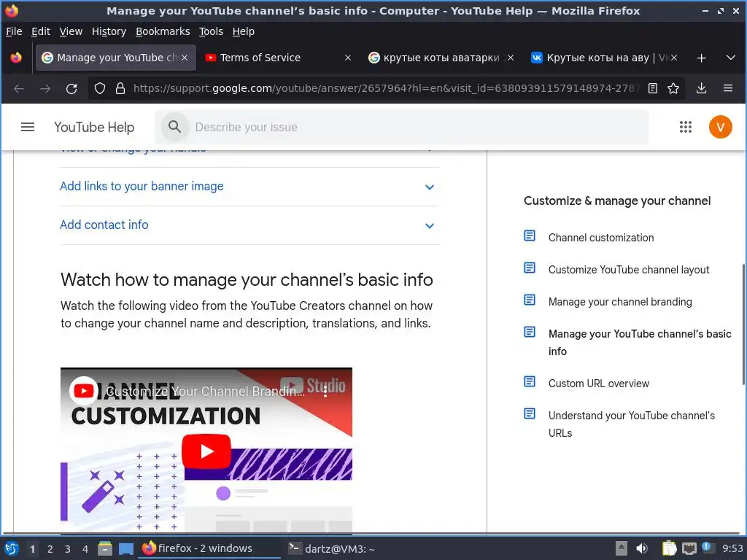The image size is (747, 560).
Task: Reload the page in Firefox
Action: 71,88
